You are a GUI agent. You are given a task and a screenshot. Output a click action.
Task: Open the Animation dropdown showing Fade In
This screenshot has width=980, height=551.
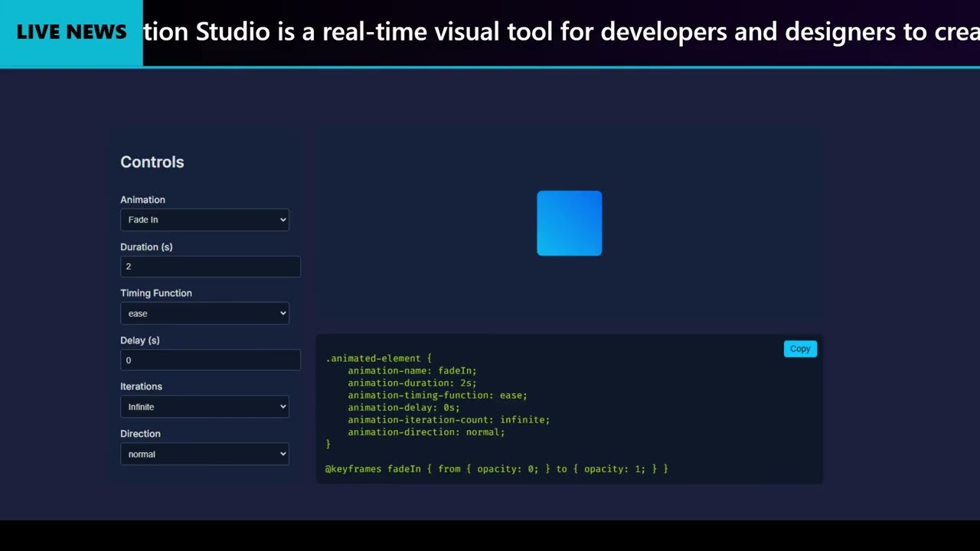click(204, 220)
